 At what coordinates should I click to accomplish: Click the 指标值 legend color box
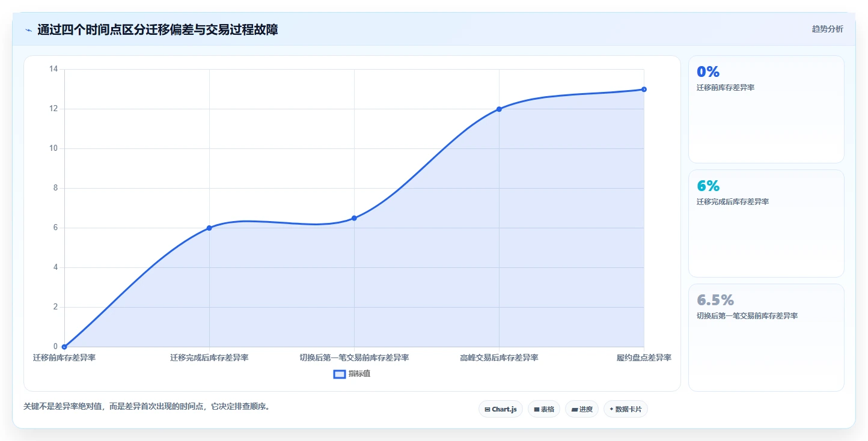click(x=340, y=374)
